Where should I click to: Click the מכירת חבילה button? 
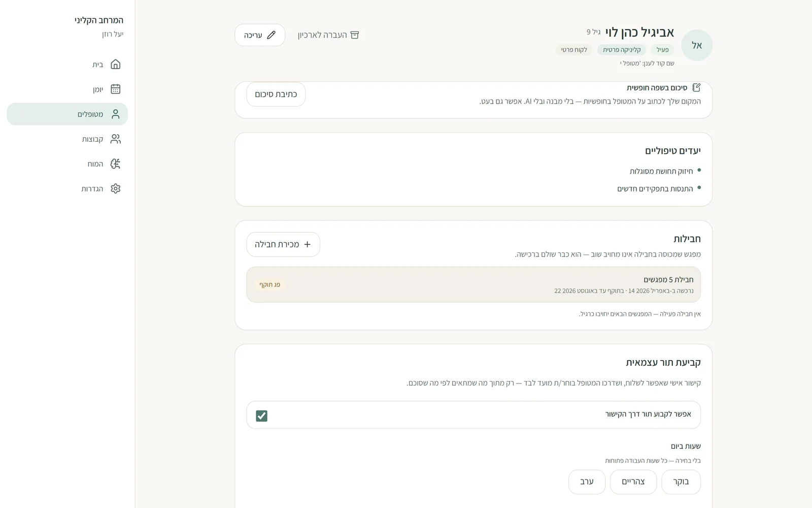283,244
